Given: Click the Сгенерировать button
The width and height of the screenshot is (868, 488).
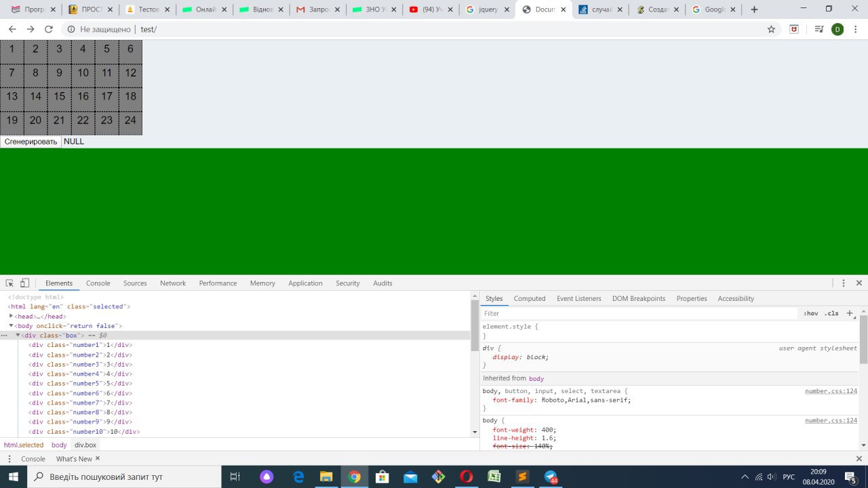Looking at the screenshot, I should click(x=31, y=142).
